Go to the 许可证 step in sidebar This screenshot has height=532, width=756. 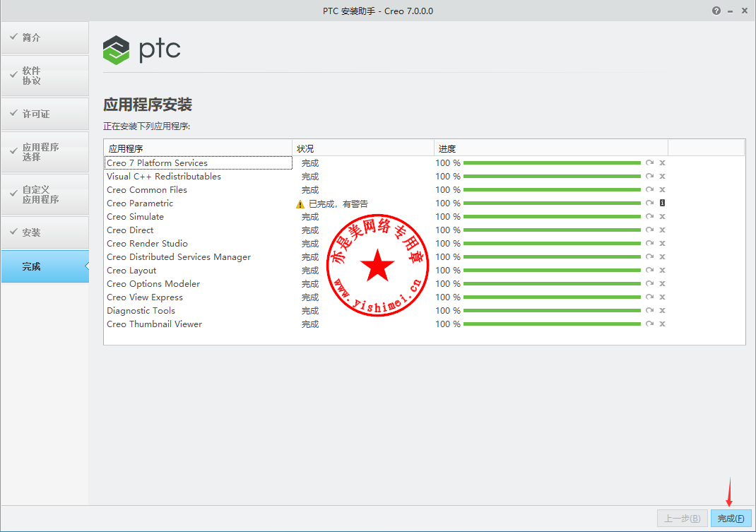[x=45, y=114]
